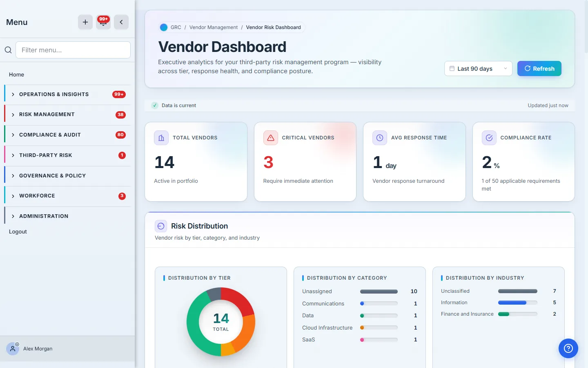This screenshot has width=588, height=368.
Task: Open the notifications bell with 99+ badge
Action: (103, 22)
